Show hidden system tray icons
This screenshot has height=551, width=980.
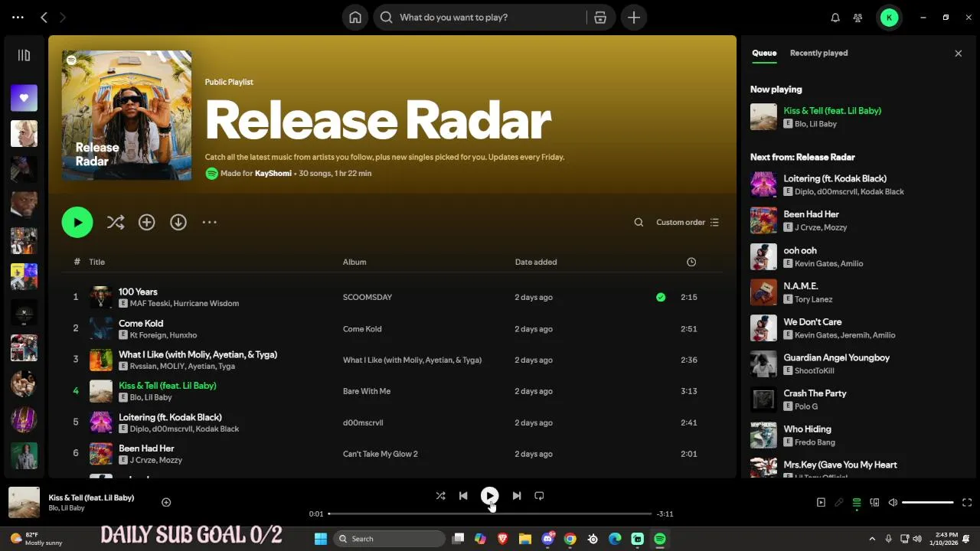[x=872, y=539]
